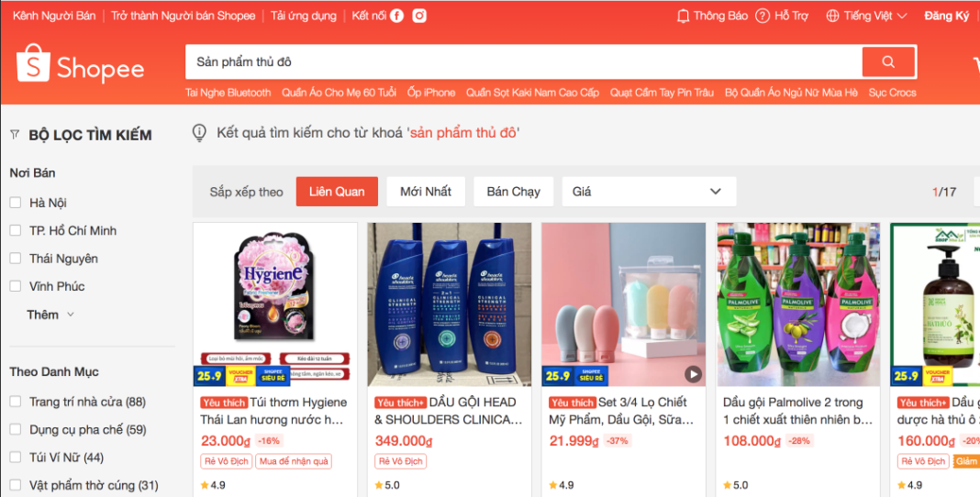Enable Trang trí nhà cửa category filter
Image resolution: width=980 pixels, height=497 pixels.
click(16, 402)
